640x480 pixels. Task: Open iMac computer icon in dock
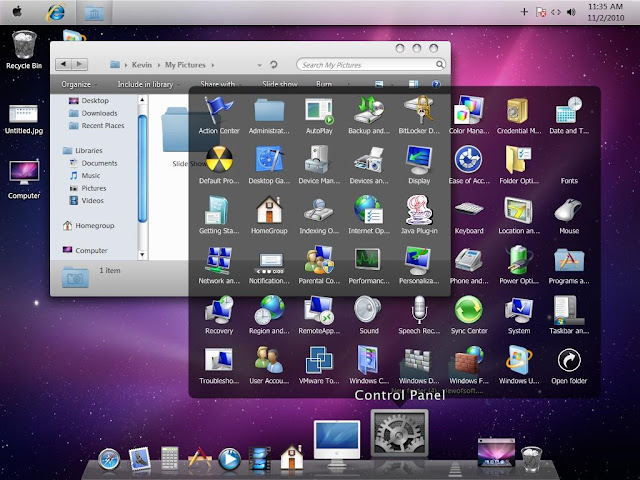pos(337,444)
